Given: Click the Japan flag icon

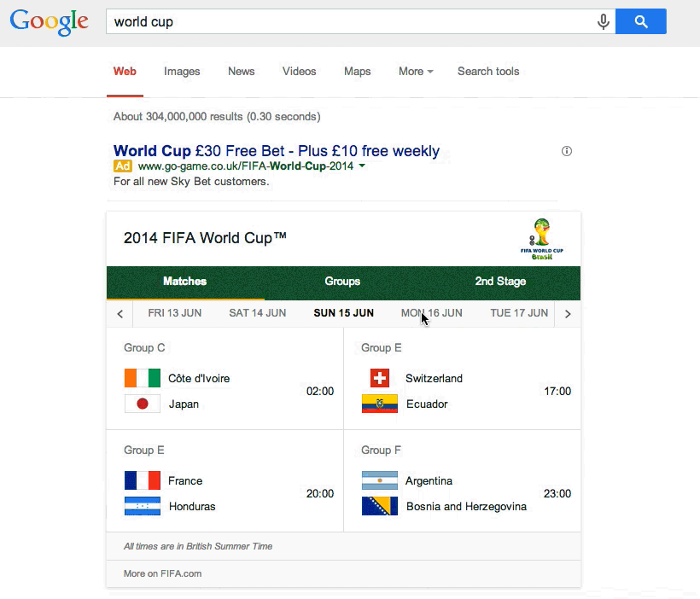Looking at the screenshot, I should tap(143, 404).
